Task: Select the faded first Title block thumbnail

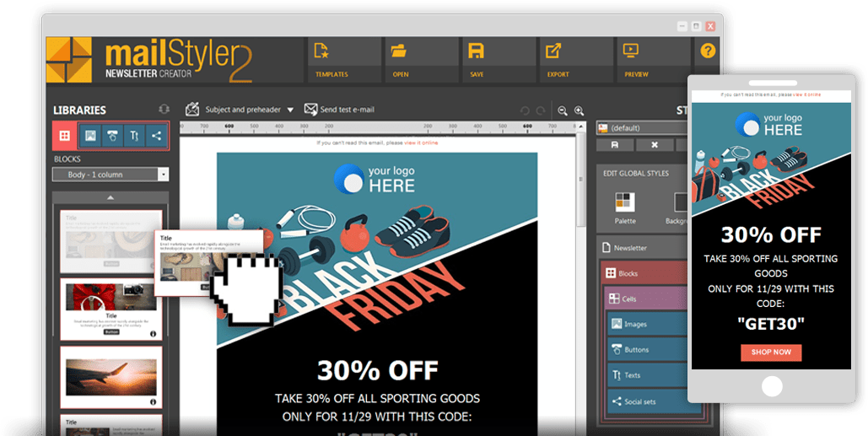Action: click(x=111, y=241)
